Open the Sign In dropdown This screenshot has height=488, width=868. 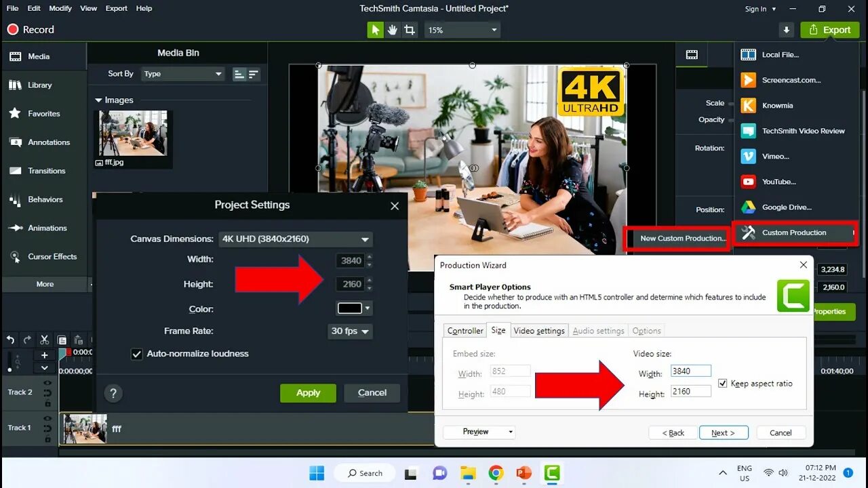pos(760,9)
